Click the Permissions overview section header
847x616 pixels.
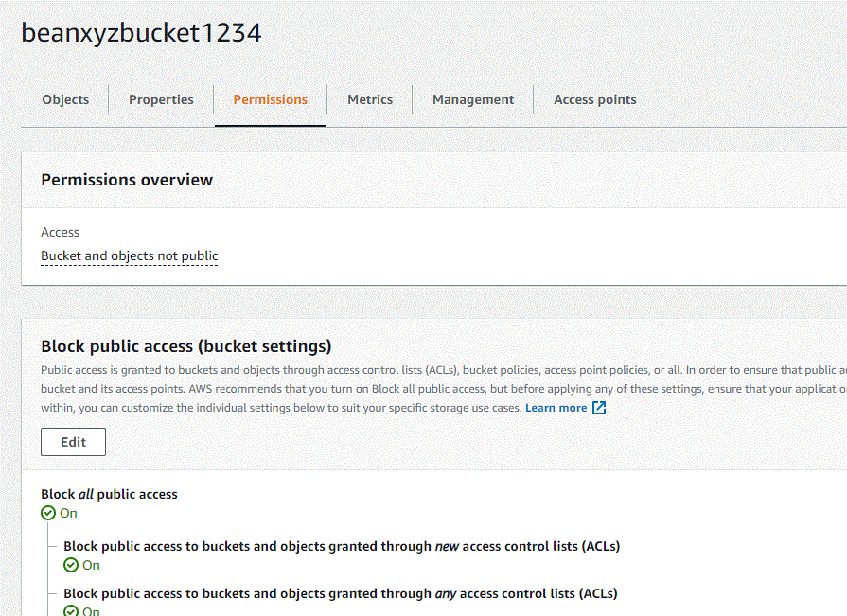click(x=127, y=179)
